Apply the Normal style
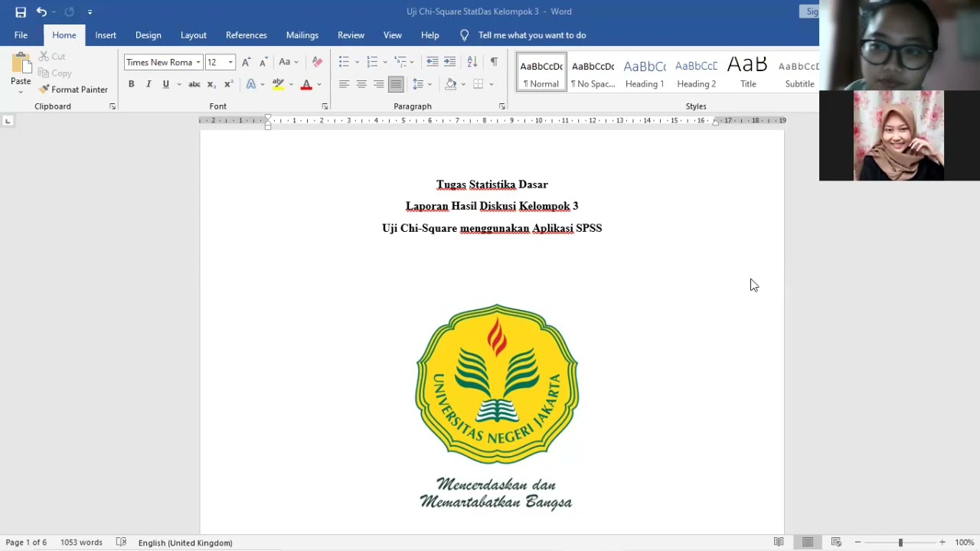Viewport: 980px width, 551px height. tap(541, 72)
